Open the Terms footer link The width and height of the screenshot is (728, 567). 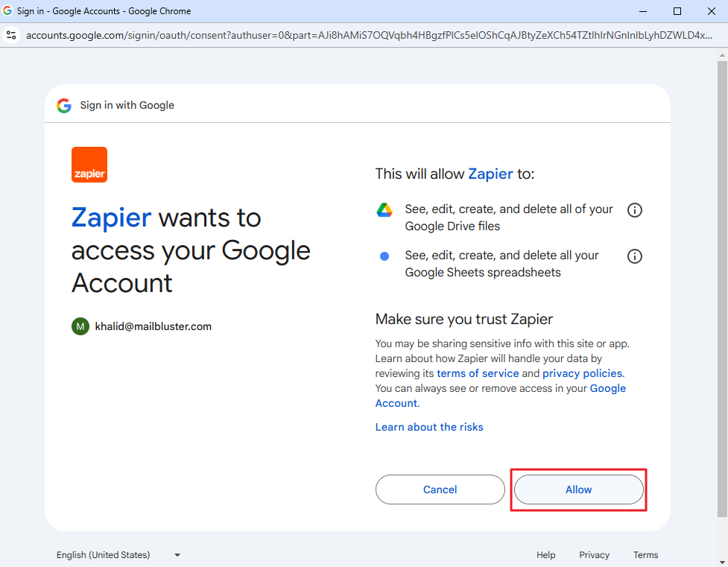pyautogui.click(x=645, y=555)
